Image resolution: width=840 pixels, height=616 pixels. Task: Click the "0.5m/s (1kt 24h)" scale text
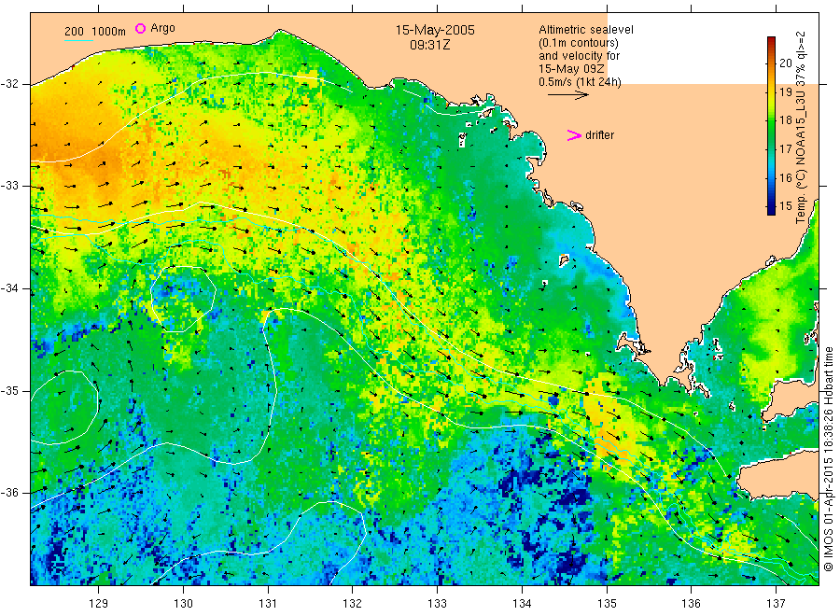[581, 82]
